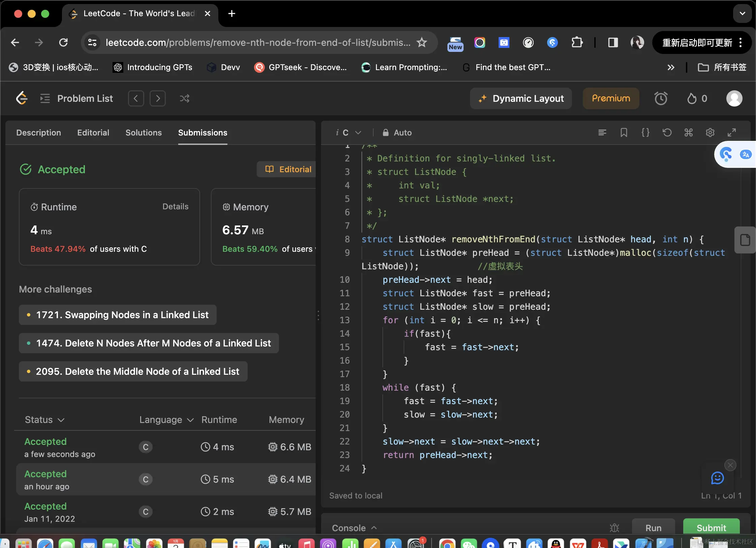Select the 5 ms accepted submission row
756x548 pixels.
[x=166, y=479]
